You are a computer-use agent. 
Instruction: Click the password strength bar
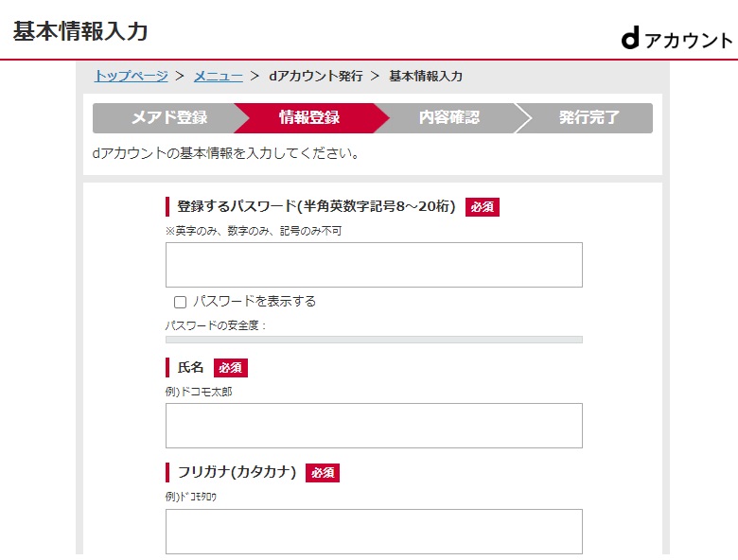coord(374,340)
